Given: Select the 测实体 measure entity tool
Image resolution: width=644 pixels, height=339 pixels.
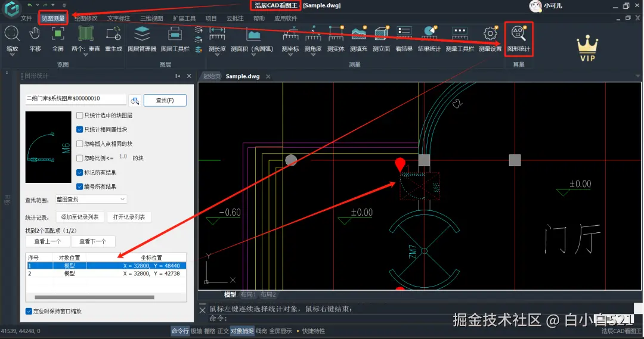Looking at the screenshot, I should (x=336, y=34).
